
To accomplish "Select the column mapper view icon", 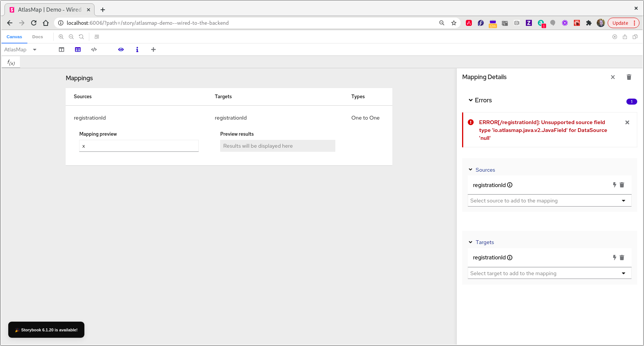I will 61,49.
